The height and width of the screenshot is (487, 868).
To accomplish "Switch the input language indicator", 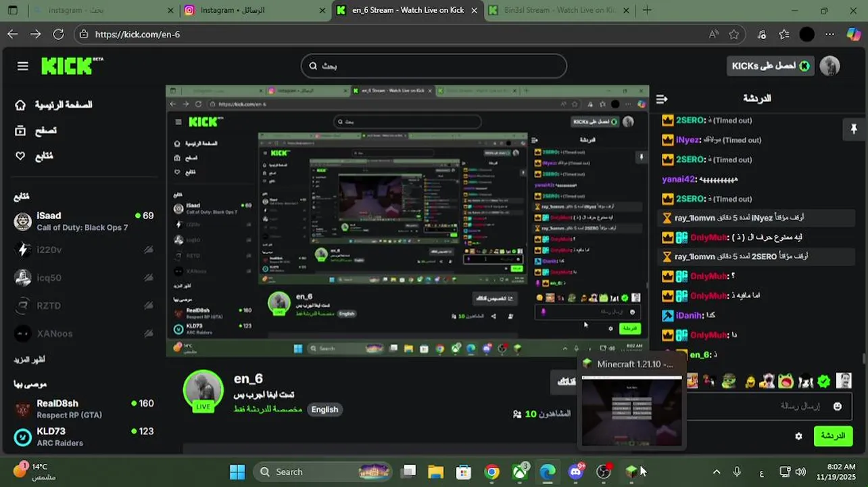I will pos(761,471).
